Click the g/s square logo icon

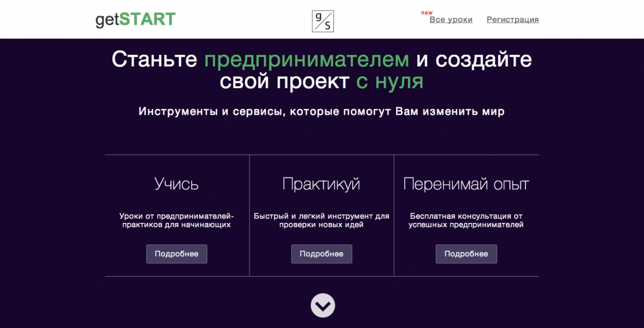tap(323, 21)
